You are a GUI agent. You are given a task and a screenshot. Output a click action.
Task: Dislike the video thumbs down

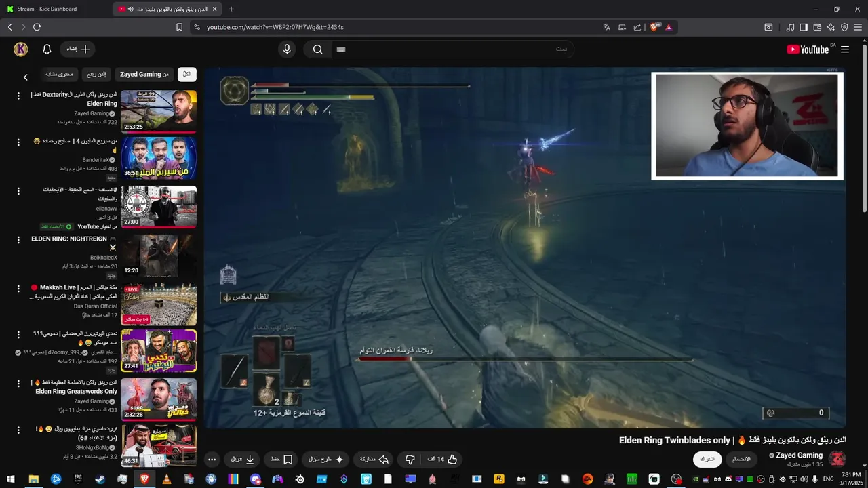[x=410, y=459]
